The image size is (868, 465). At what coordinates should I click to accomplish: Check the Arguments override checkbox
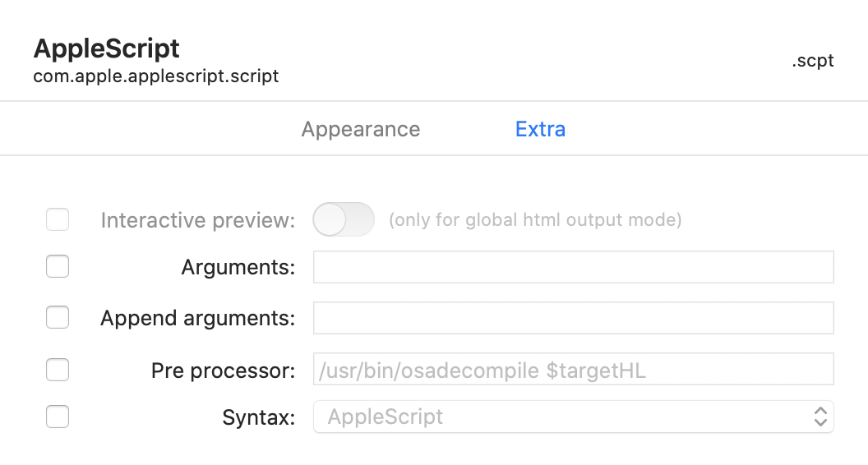[58, 267]
